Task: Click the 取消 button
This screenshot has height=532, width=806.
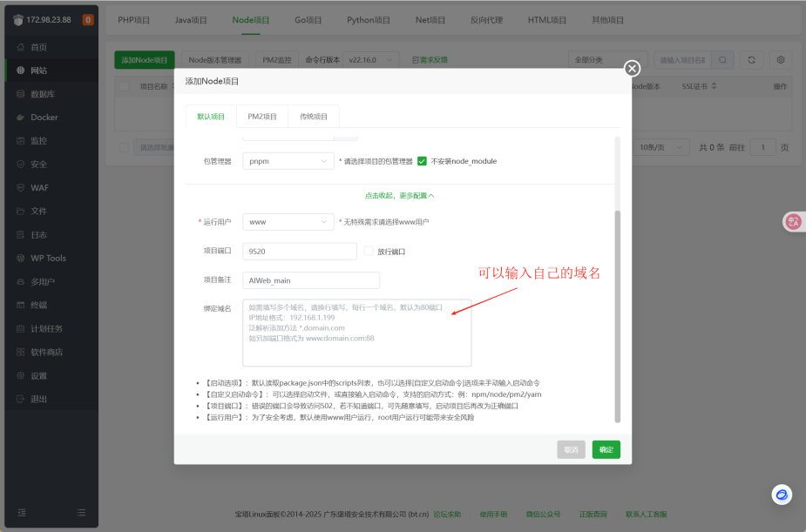Action: click(571, 450)
